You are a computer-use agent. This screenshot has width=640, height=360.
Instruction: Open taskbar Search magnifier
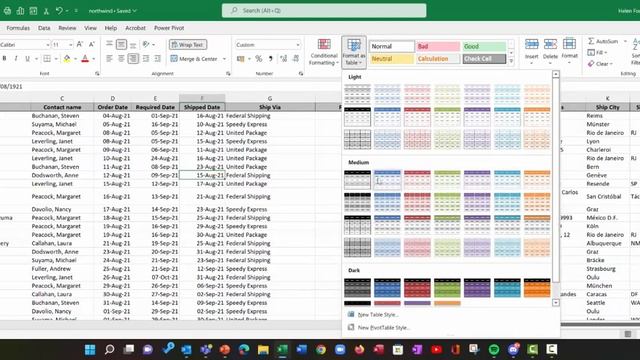[x=109, y=349]
